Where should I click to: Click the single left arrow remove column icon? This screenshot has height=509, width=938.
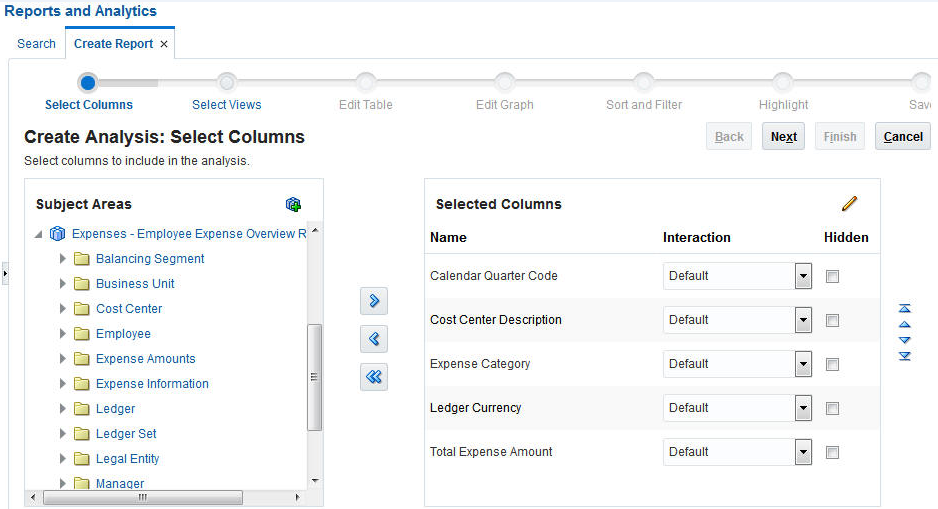(374, 339)
